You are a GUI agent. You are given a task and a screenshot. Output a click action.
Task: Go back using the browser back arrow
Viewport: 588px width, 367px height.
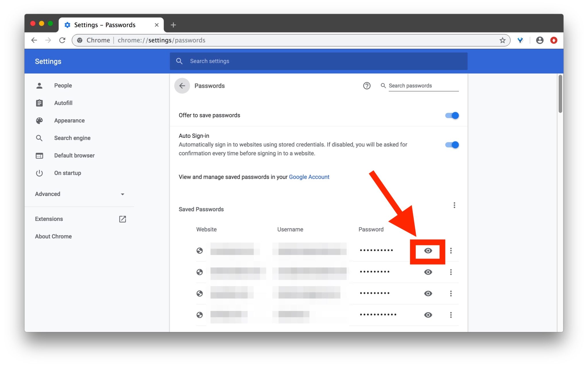34,40
